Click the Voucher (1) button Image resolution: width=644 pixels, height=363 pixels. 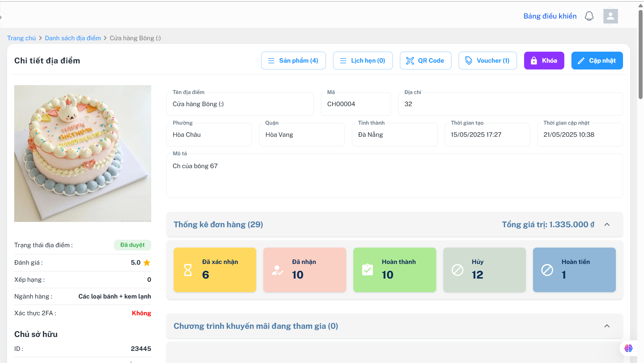pos(488,61)
